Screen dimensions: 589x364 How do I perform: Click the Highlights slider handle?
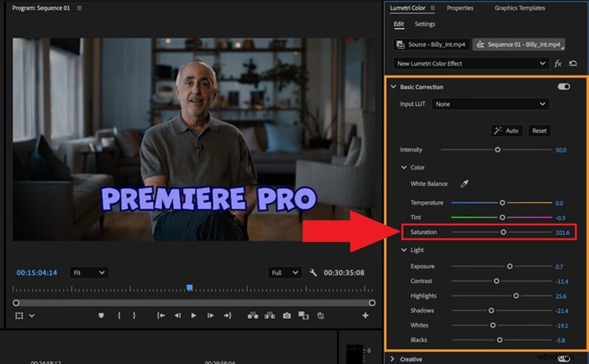coord(516,296)
